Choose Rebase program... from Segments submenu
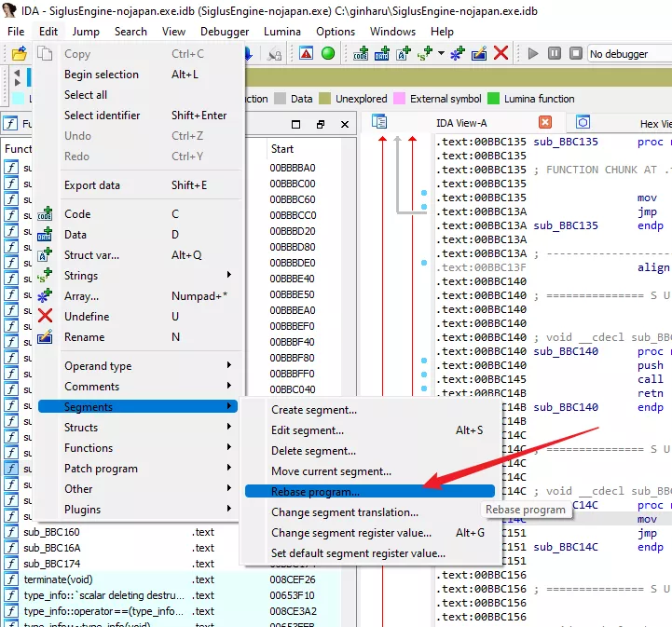The width and height of the screenshot is (672, 627). (x=315, y=492)
